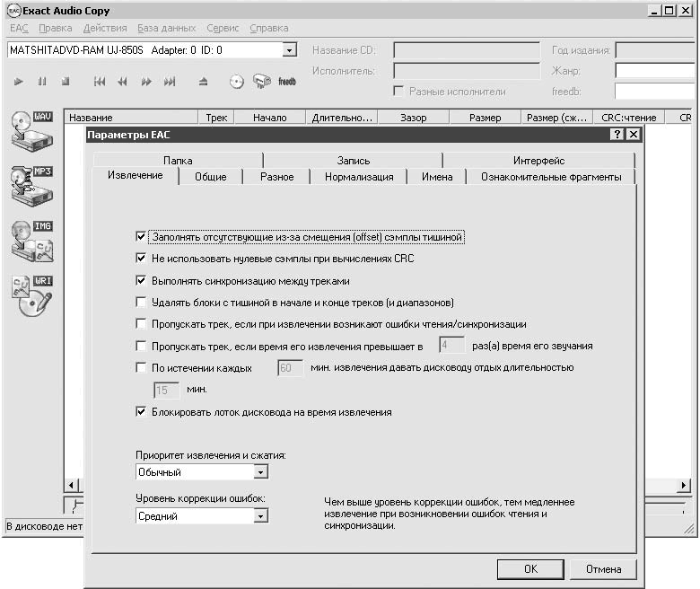700x589 pixels.
Task: Switch to the 'Нормализация' tab
Action: pyautogui.click(x=359, y=177)
